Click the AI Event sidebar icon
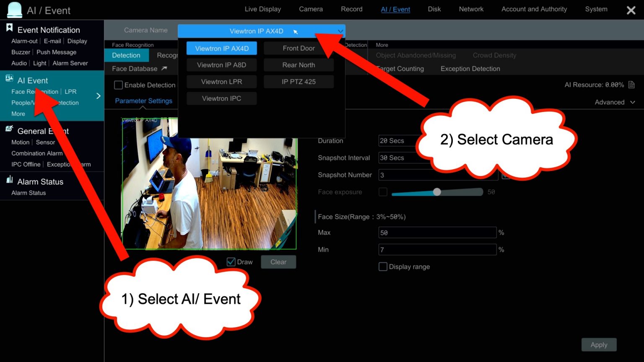This screenshot has height=362, width=644. click(x=9, y=79)
